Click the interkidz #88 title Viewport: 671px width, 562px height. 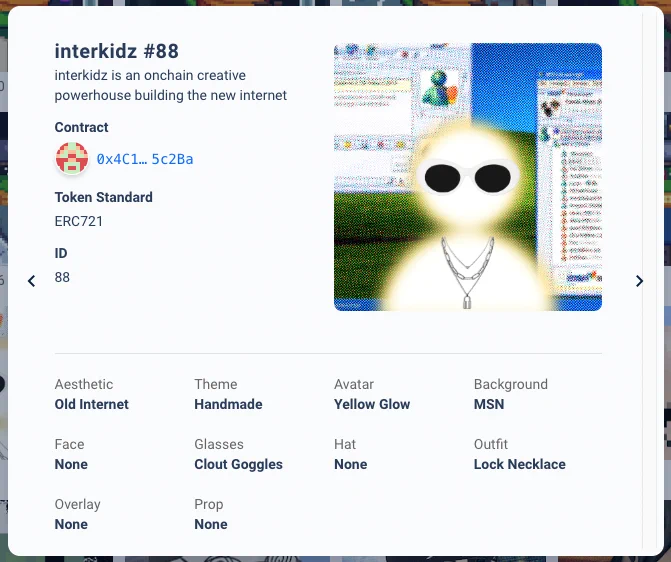click(x=116, y=51)
